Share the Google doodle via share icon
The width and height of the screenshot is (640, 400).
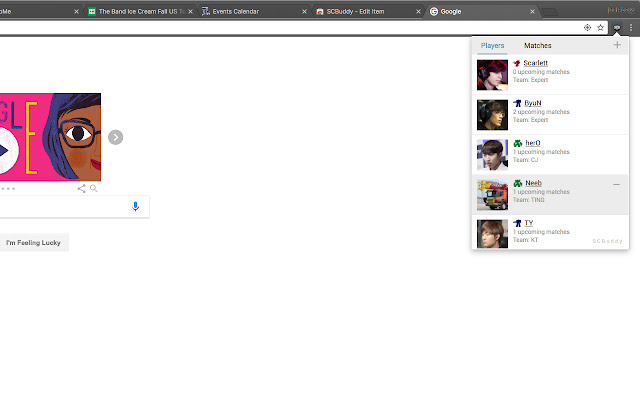tap(81, 188)
